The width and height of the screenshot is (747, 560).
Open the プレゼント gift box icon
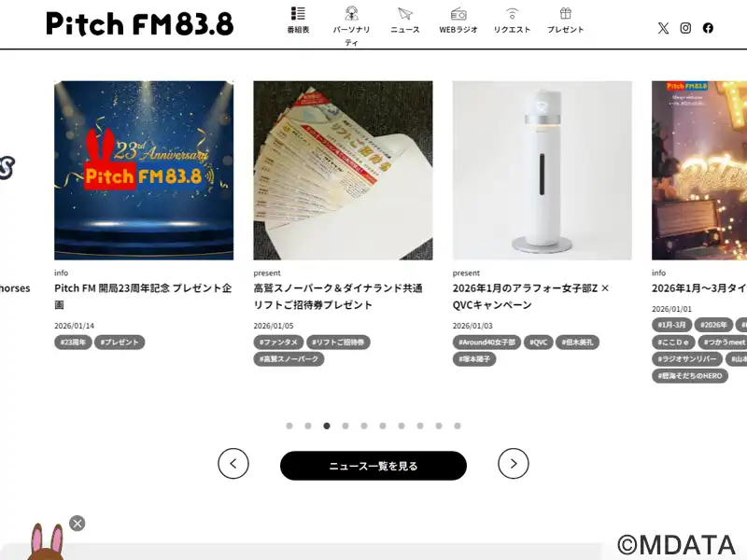pyautogui.click(x=566, y=13)
